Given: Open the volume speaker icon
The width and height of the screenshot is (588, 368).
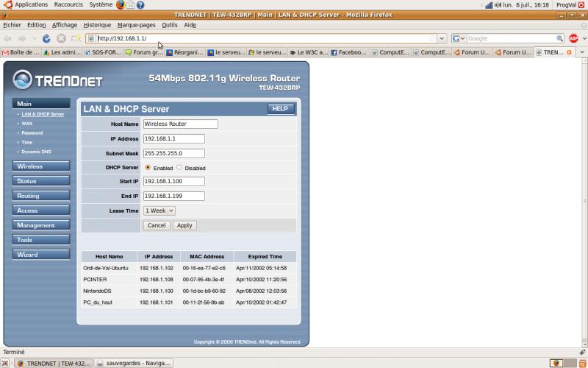Looking at the screenshot, I should pos(498,5).
